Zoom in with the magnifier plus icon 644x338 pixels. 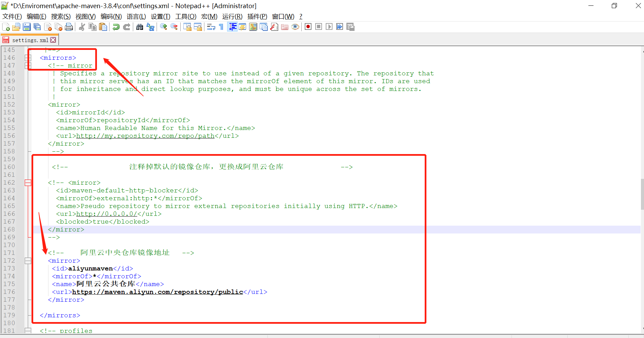(163, 27)
